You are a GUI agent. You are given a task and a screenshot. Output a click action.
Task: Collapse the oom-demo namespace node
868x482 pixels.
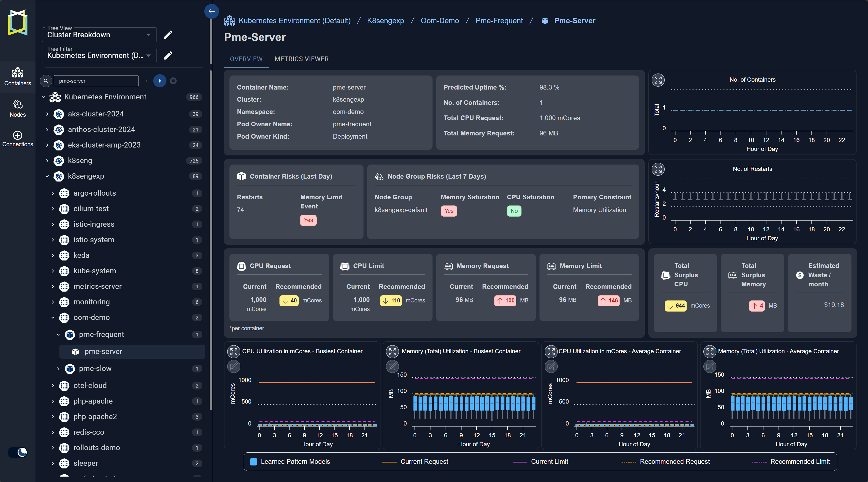[x=53, y=317]
